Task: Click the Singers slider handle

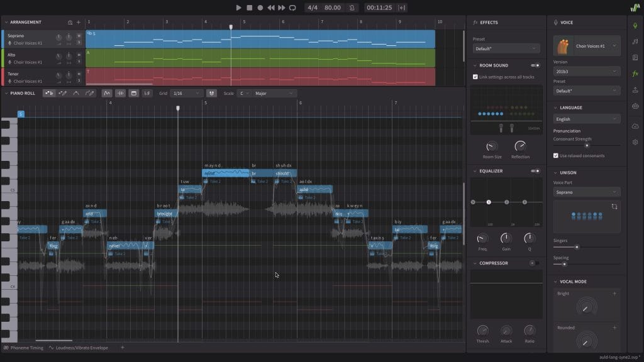Action: tap(577, 247)
